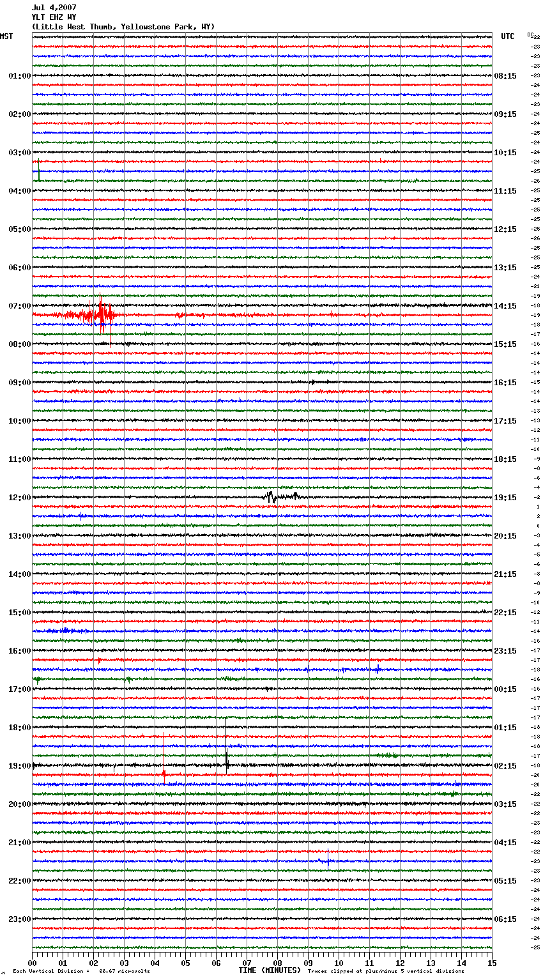Viewport: 543px width, 980px height.
Task: Click the 'UTC' time zone label
Action: (508, 36)
